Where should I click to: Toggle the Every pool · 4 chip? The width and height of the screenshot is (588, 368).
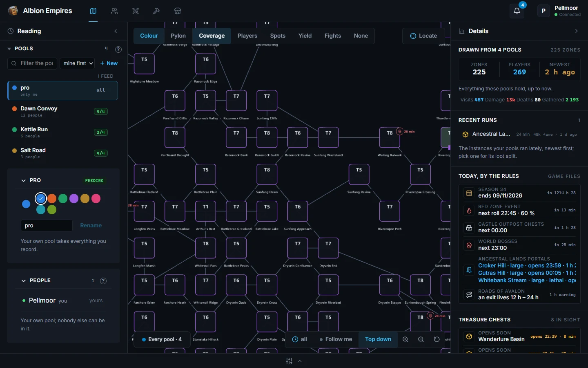tap(162, 339)
